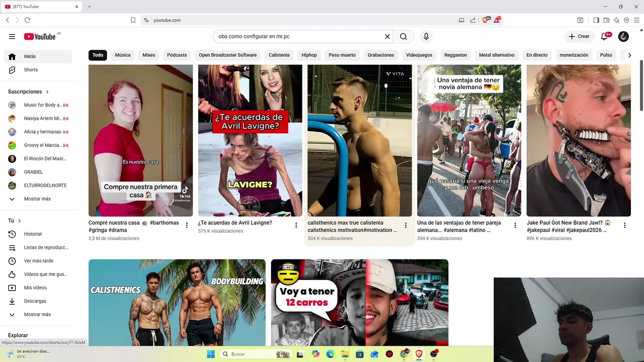The image size is (644, 362).
Task: Open the Brave Shields lion icon
Action: point(486,20)
